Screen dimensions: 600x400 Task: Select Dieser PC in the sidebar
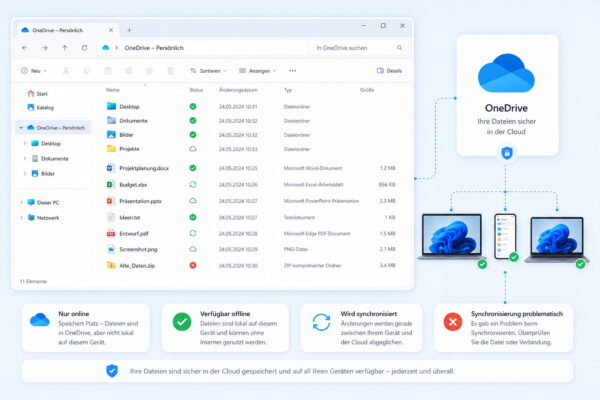click(43, 202)
